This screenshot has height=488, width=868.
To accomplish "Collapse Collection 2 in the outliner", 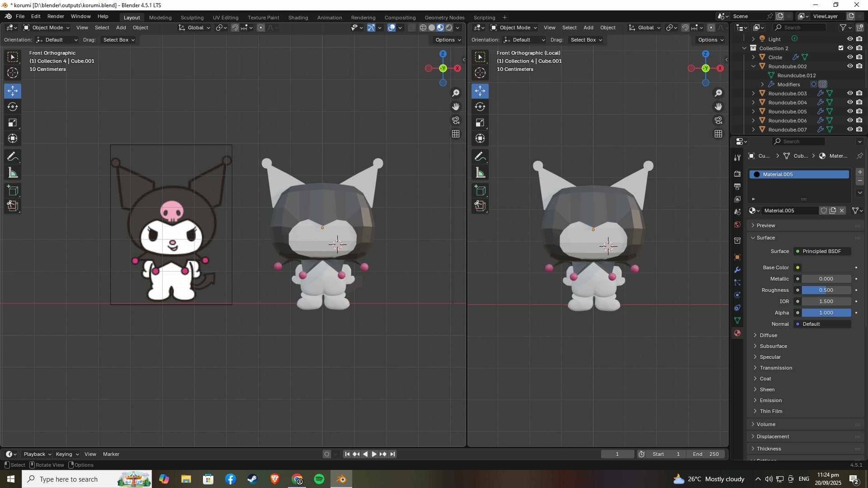I will pyautogui.click(x=745, y=48).
